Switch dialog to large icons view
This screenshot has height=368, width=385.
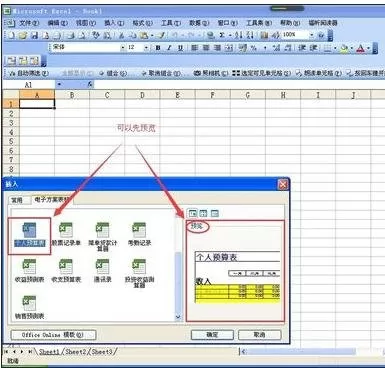pyautogui.click(x=193, y=213)
